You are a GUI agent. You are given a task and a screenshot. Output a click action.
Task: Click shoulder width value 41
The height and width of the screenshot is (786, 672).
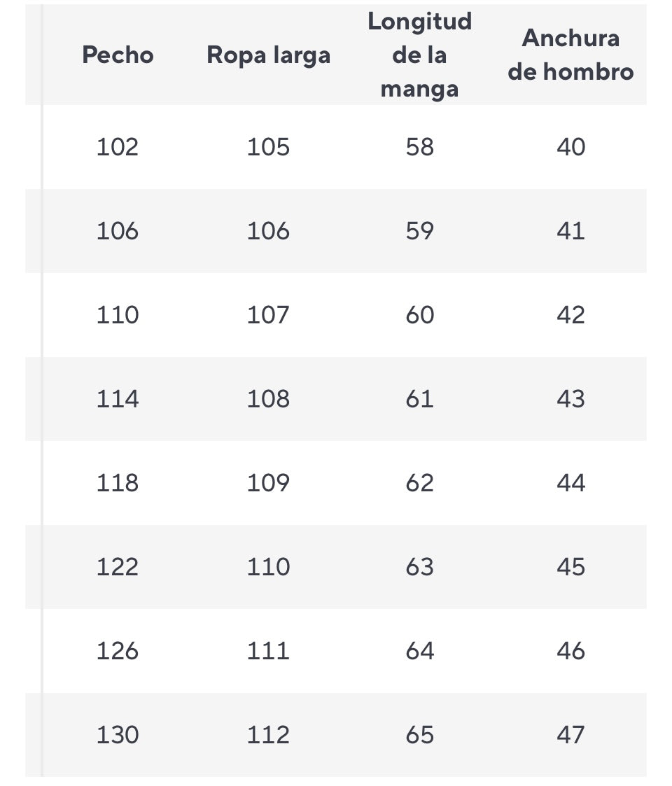(x=570, y=231)
